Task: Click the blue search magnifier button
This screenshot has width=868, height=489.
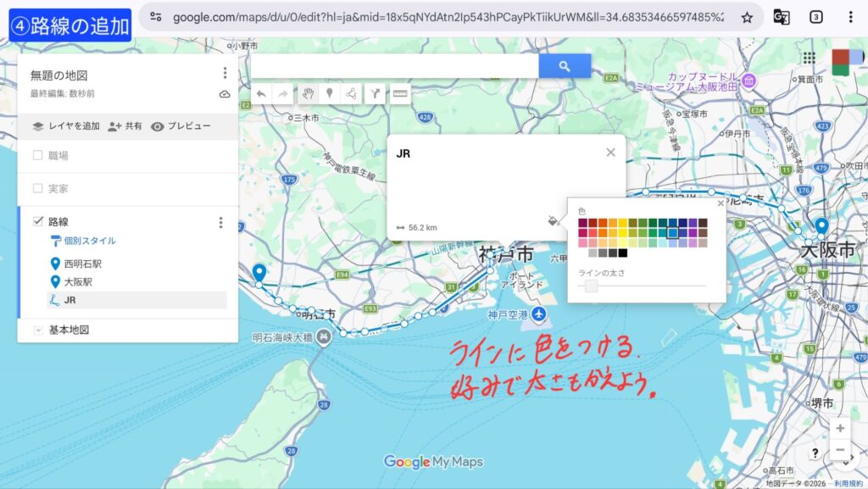Action: (565, 66)
